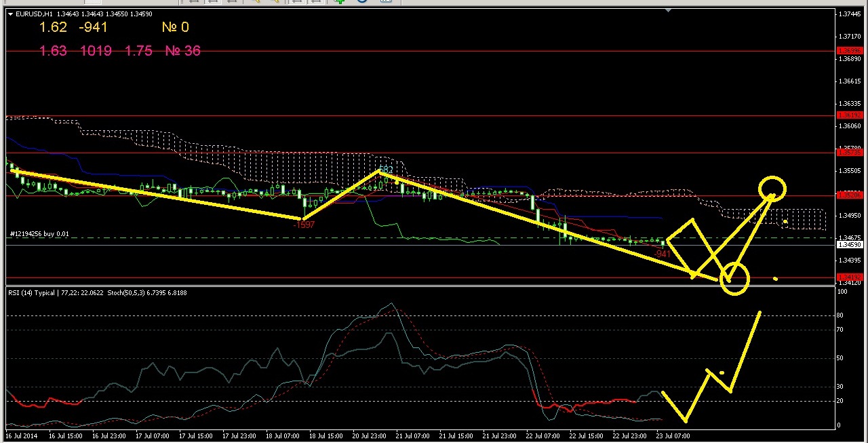868x443 pixels.
Task: Select the magenta № 36 text label
Action: 182,51
